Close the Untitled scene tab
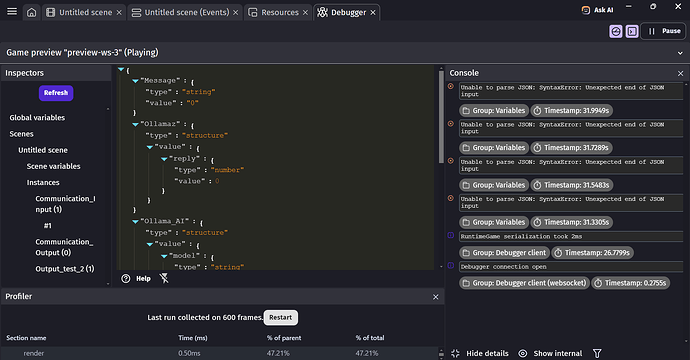Image resolution: width=690 pixels, height=360 pixels. [x=119, y=12]
